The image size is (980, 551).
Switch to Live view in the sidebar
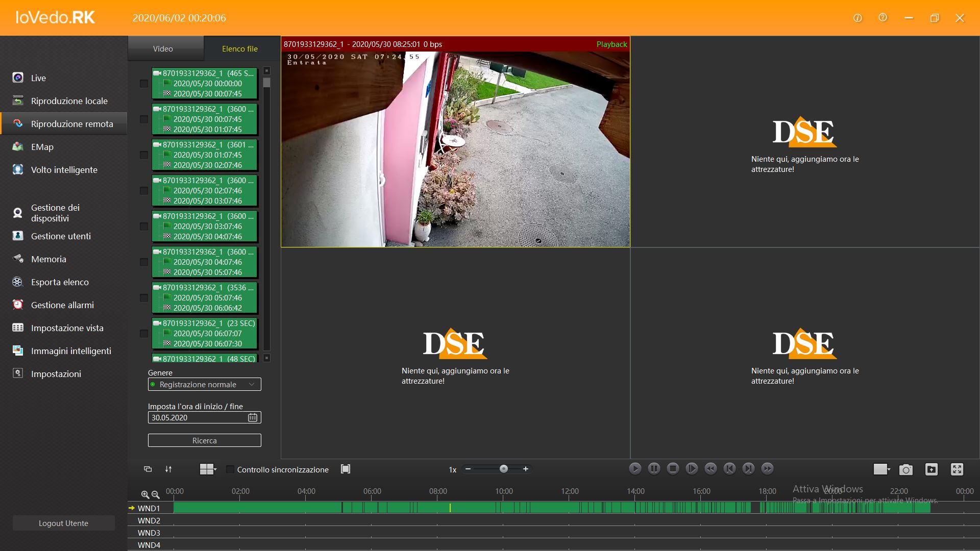(x=38, y=78)
